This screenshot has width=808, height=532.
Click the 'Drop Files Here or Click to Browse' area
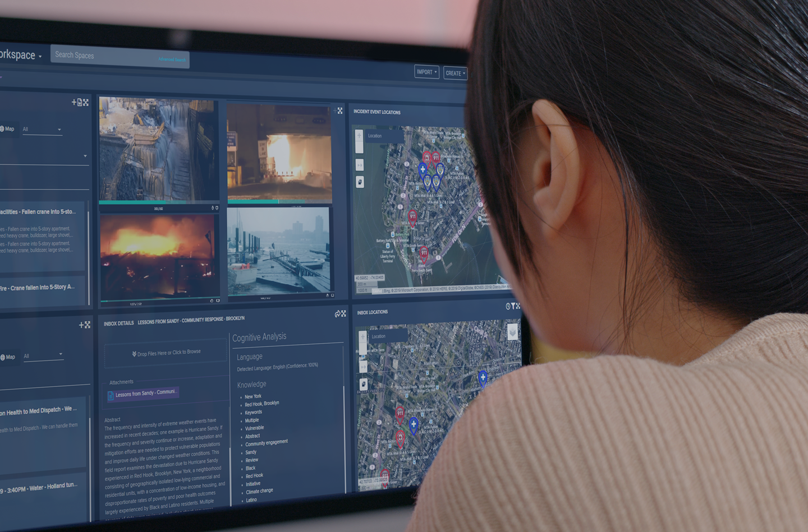166,353
